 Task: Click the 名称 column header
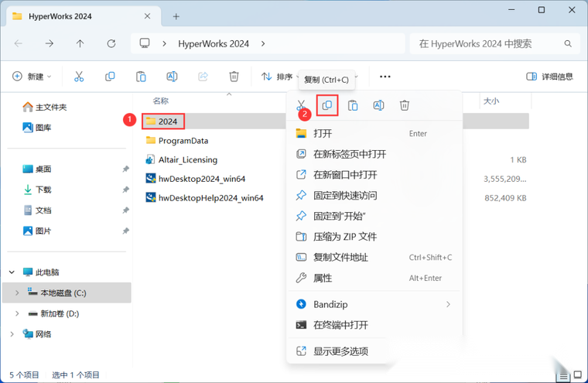[x=160, y=101]
